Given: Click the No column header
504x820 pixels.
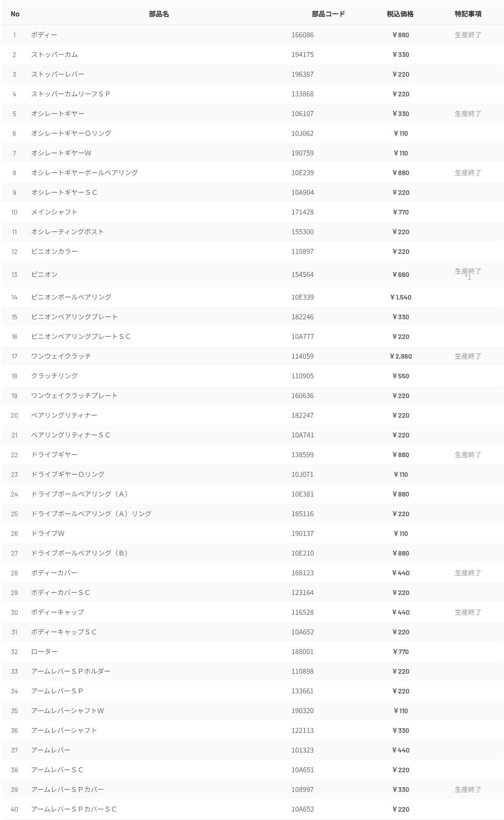Looking at the screenshot, I should click(x=15, y=14).
